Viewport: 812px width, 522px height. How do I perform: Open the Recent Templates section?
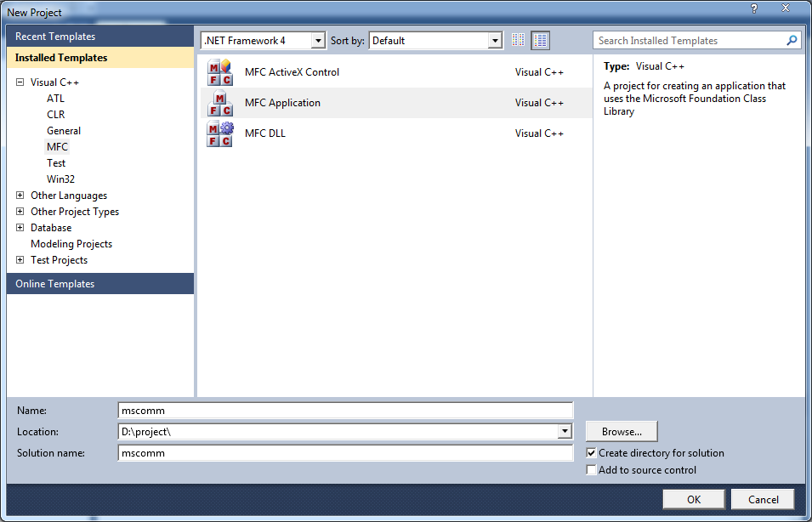[x=100, y=37]
